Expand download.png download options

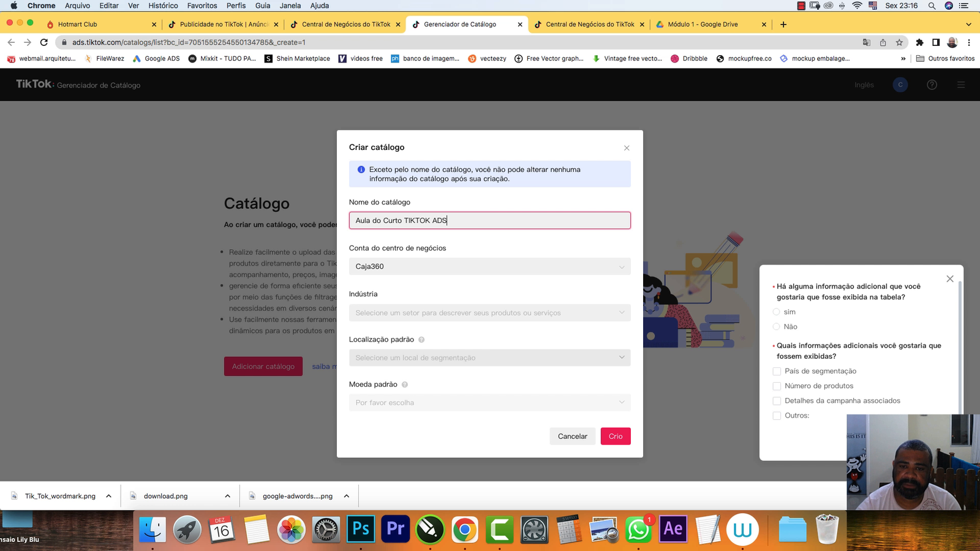coord(227,496)
